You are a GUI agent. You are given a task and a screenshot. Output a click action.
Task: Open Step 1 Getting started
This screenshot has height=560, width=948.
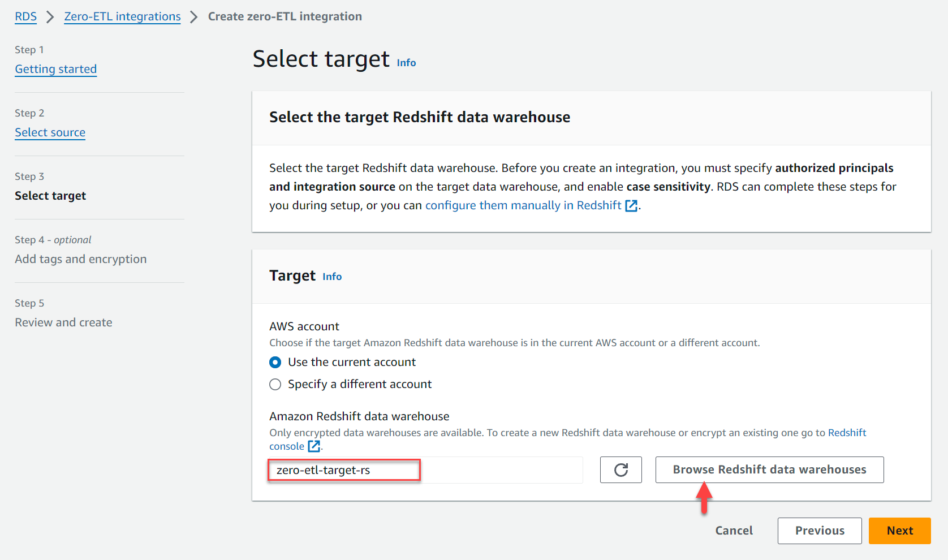55,68
